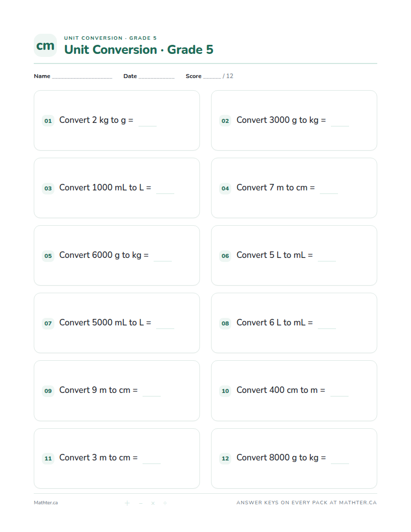The width and height of the screenshot is (411, 532).
Task: Click the Name blank line
Action: point(82,77)
